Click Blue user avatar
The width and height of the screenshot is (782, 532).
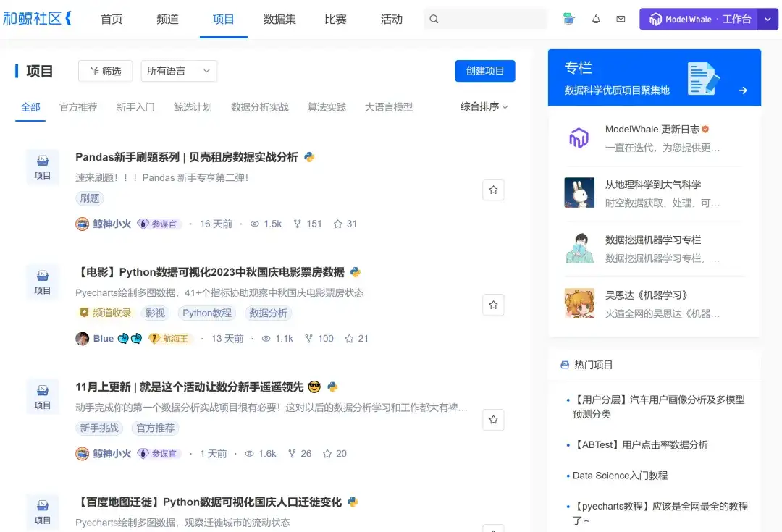tap(83, 339)
